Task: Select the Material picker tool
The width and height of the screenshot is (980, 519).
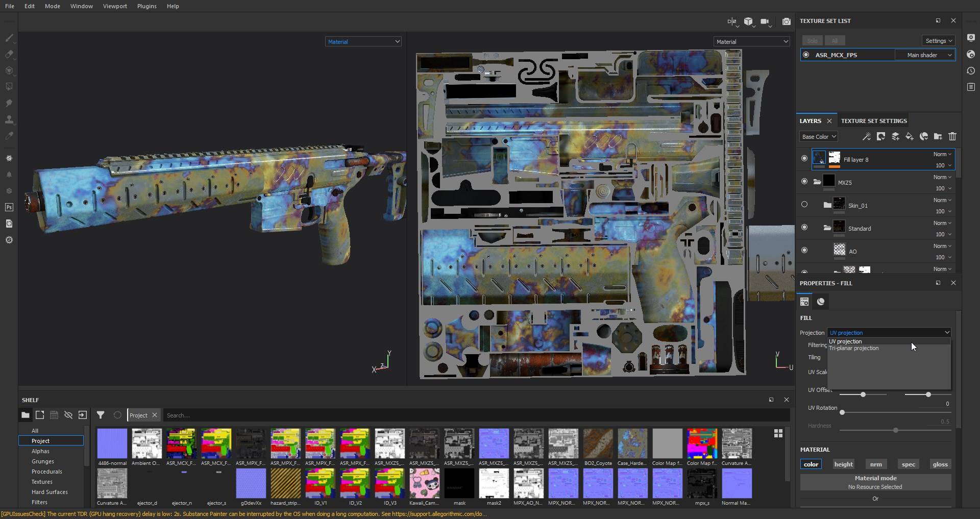Action: (x=9, y=136)
